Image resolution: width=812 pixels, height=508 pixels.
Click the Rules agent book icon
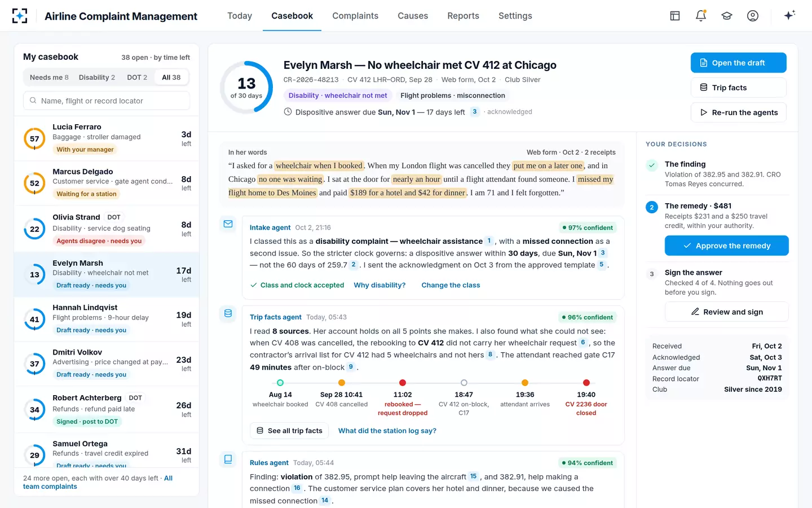click(x=228, y=459)
